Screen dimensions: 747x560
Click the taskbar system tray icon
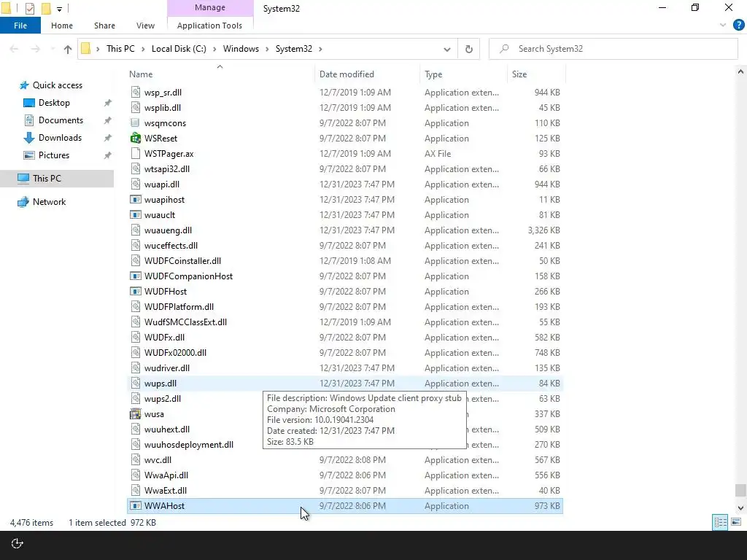pyautogui.click(x=18, y=543)
